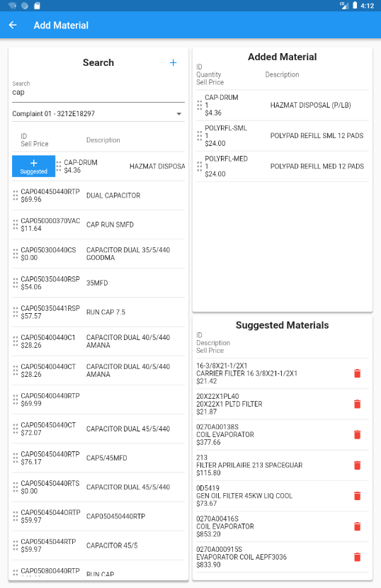Screen dimensions: 381x588
Task: Tap the Wi-Fi icon in status bar
Action: click(12, 6)
